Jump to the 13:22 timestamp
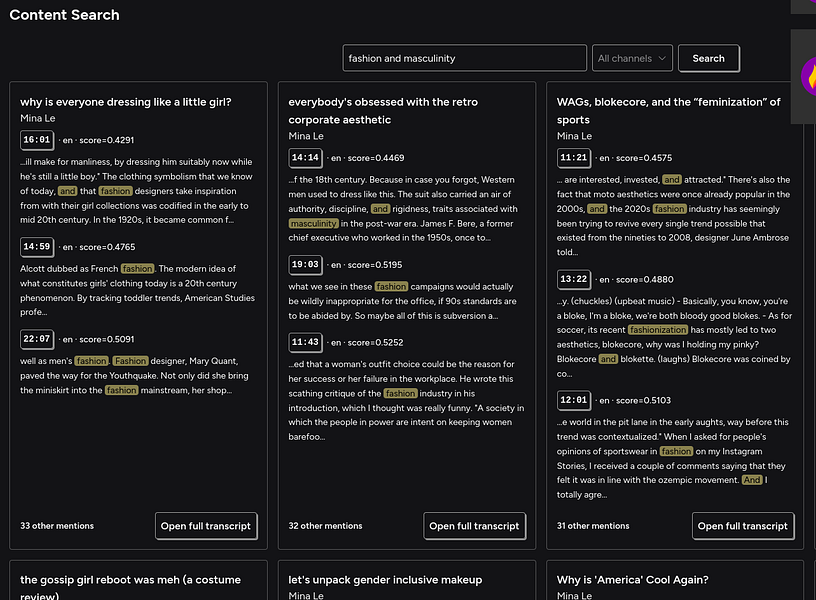816x600 pixels. click(x=574, y=280)
